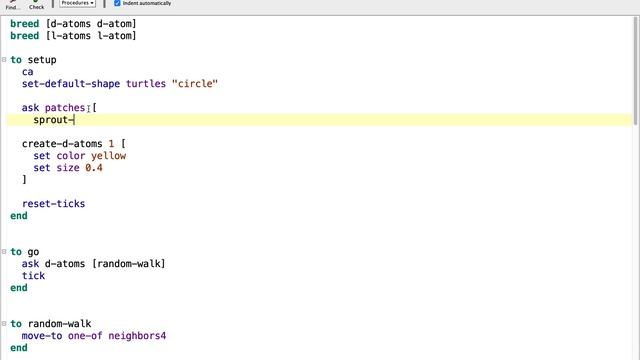Click the "circle" string literal
The image size is (640, 360).
(x=195, y=84)
